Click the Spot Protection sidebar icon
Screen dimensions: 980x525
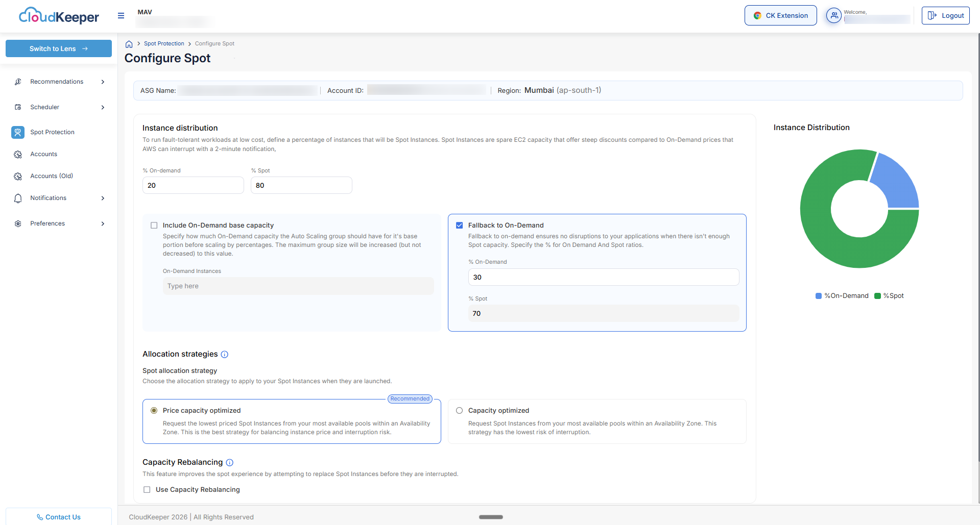click(x=18, y=132)
